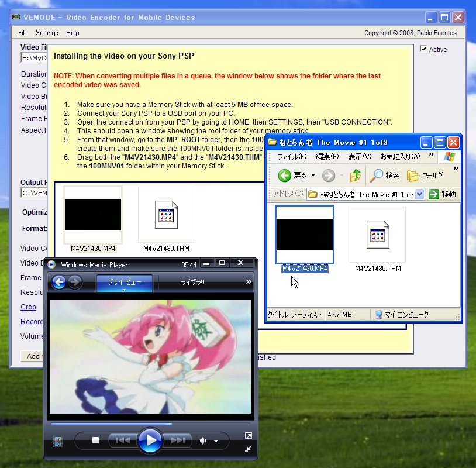This screenshot has width=476, height=468.
Task: Click Windows Media Player back navigation arrow
Action: tap(59, 282)
